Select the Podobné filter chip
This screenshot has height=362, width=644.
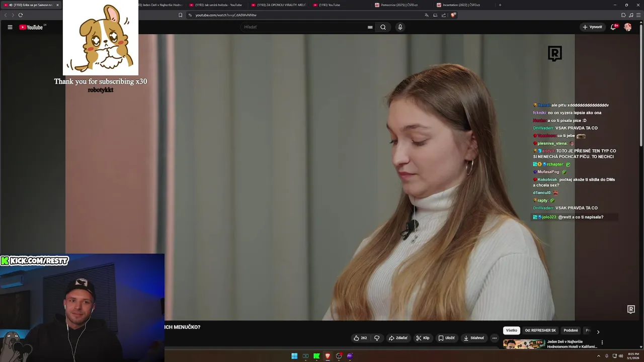pos(571,330)
